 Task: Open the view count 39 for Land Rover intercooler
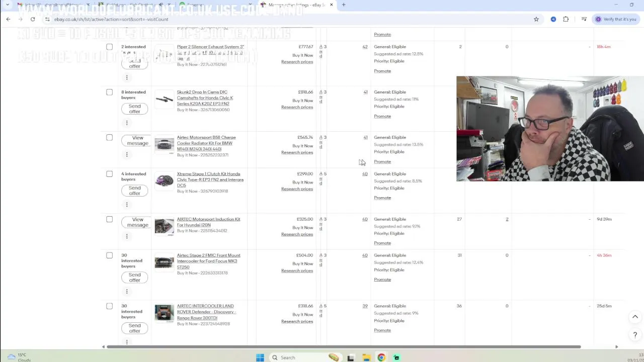click(365, 306)
